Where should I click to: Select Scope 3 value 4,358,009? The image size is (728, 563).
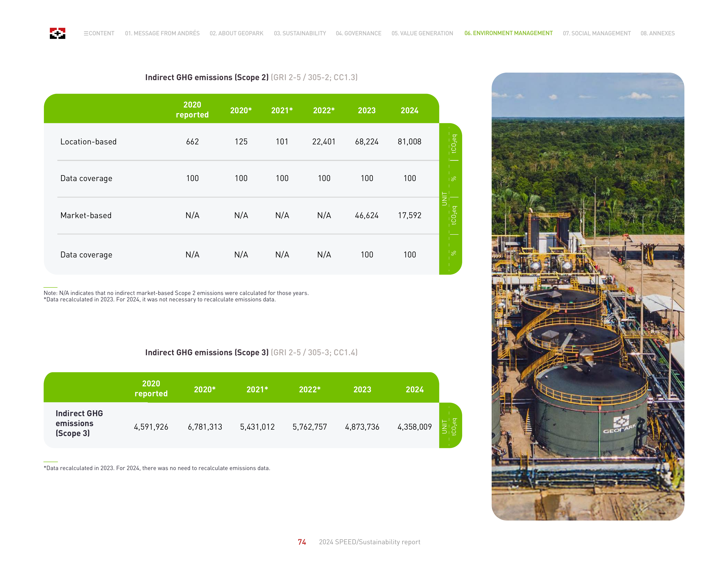click(415, 427)
